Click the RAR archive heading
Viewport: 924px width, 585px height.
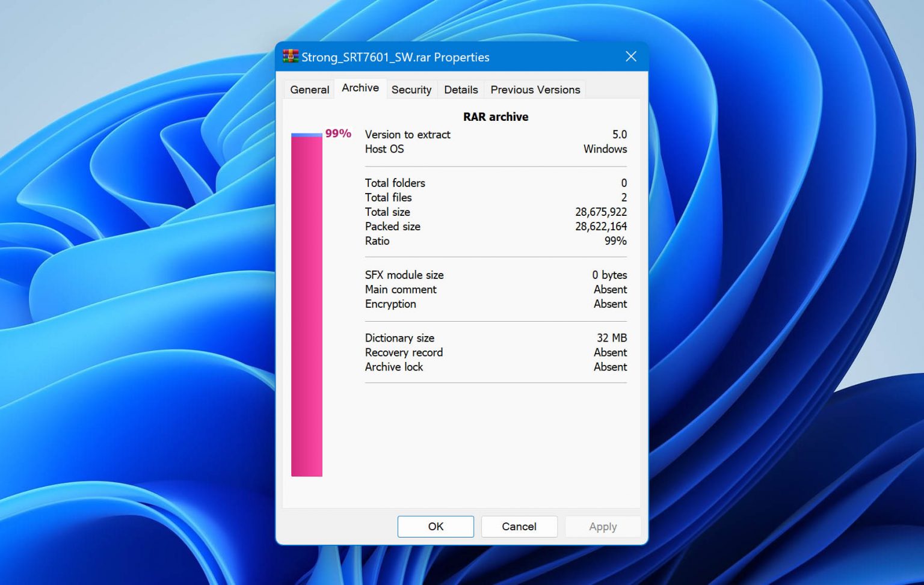496,117
